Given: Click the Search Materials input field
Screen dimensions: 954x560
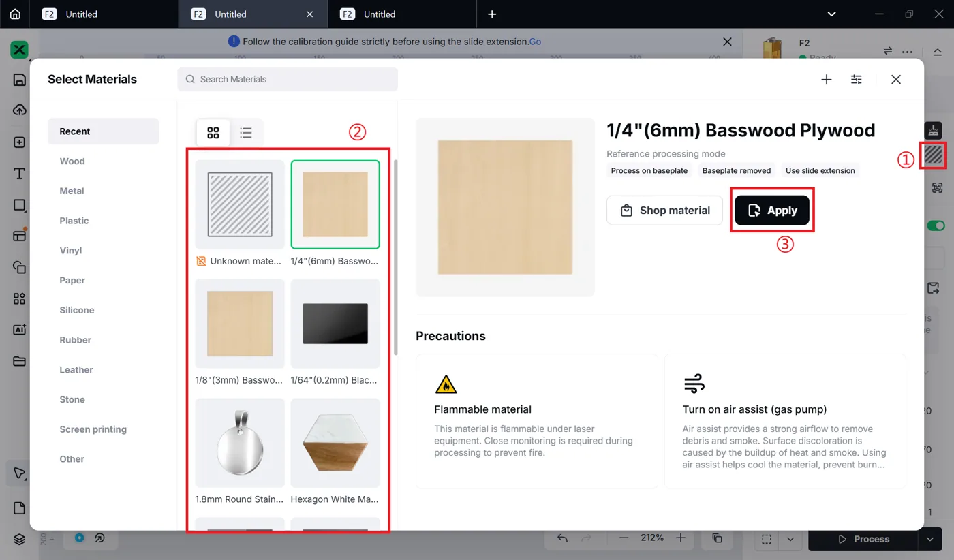Looking at the screenshot, I should [x=288, y=80].
